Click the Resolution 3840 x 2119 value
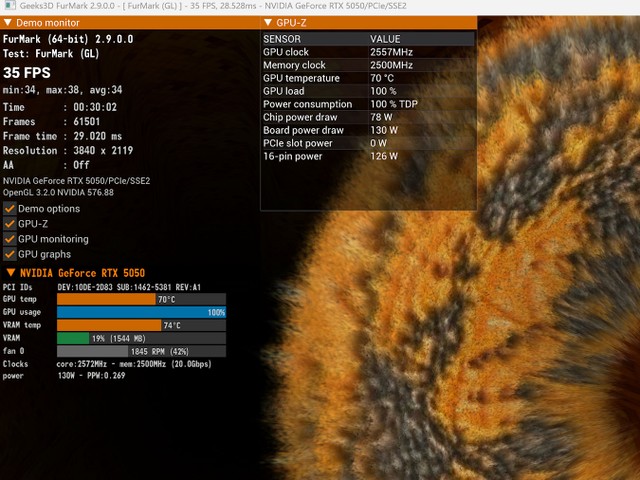 (x=103, y=151)
